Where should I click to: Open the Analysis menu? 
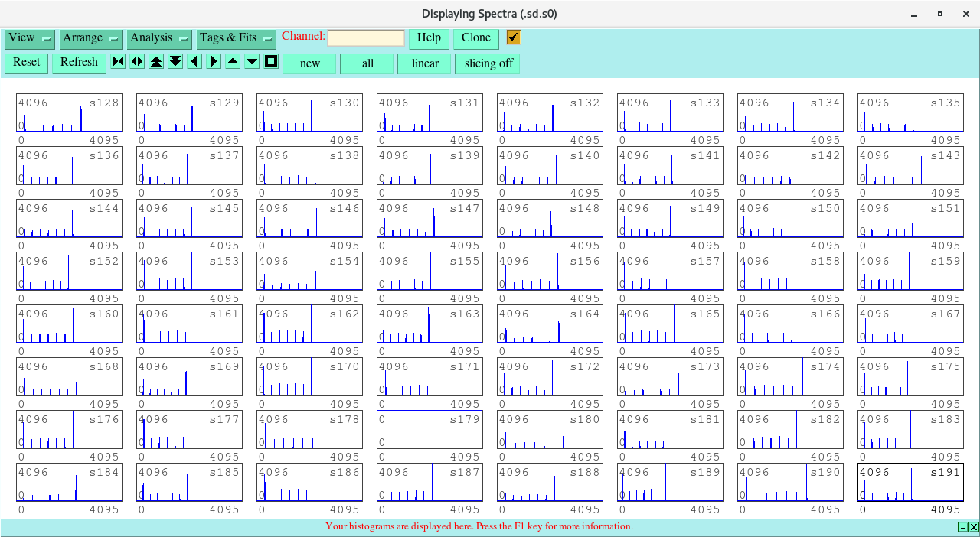(x=158, y=38)
